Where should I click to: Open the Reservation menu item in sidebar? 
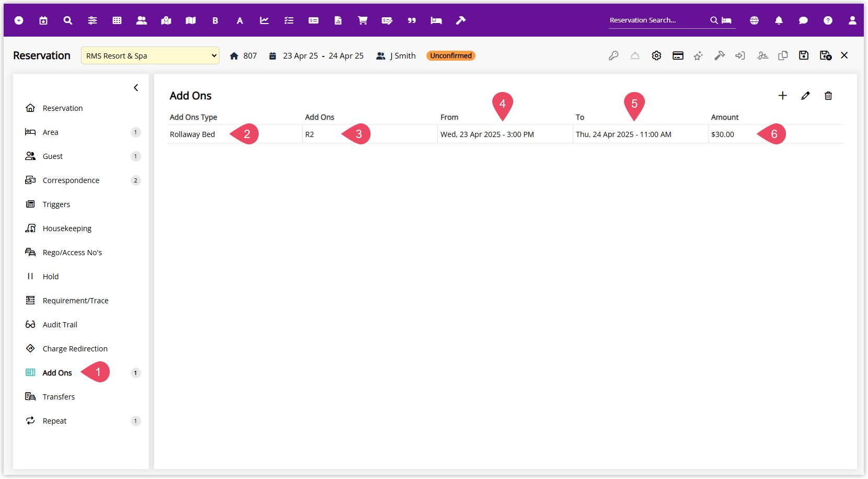pos(82,108)
